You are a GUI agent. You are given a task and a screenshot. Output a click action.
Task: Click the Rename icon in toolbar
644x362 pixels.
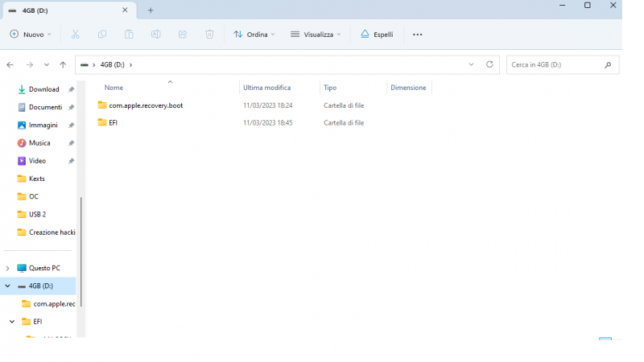(155, 35)
